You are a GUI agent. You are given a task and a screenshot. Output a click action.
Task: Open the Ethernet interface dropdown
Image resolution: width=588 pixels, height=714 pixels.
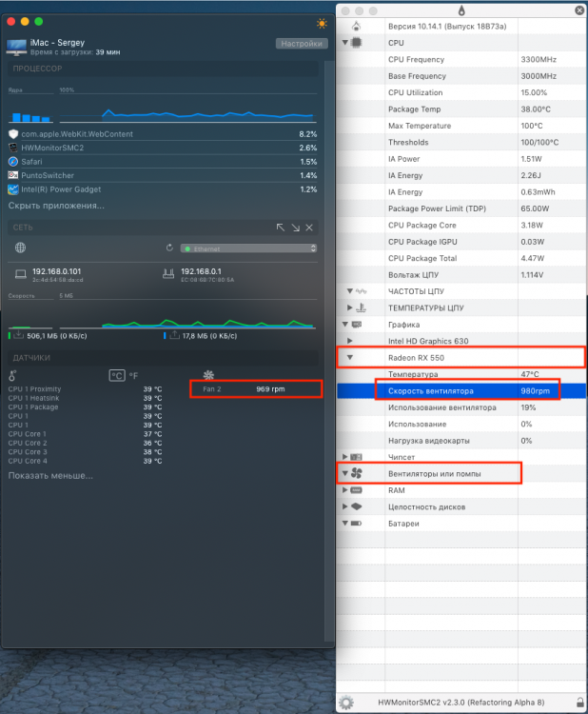[x=248, y=248]
